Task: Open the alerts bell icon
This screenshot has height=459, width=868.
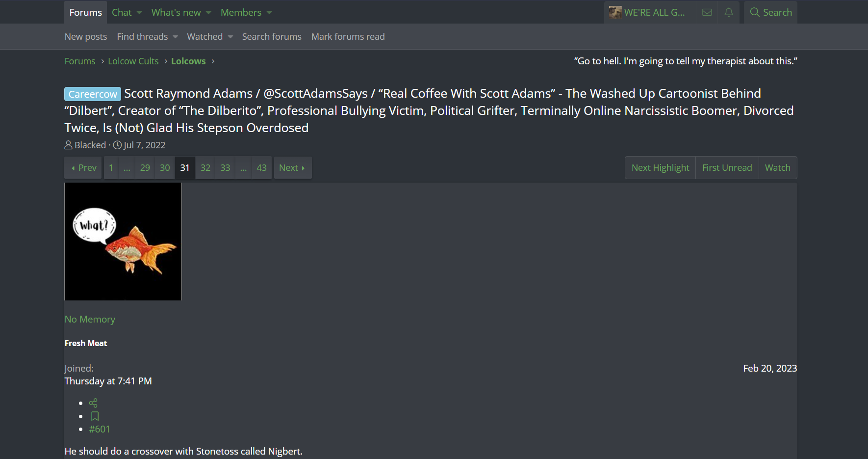Action: [729, 12]
